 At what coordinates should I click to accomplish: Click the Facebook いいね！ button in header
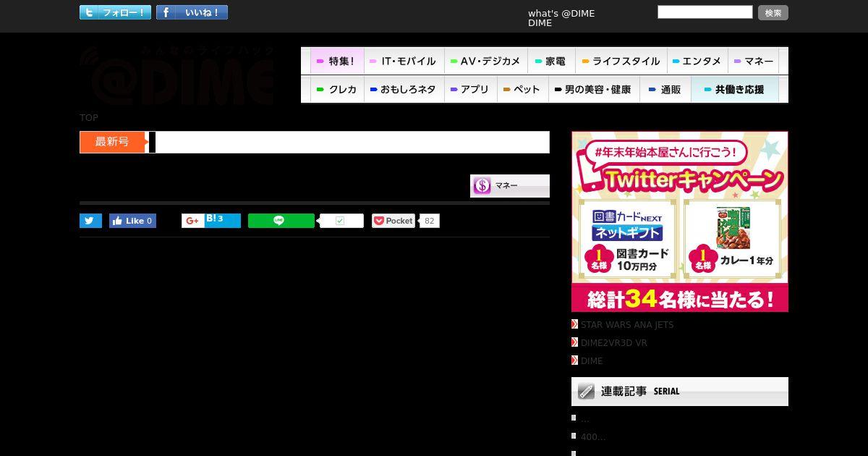tap(192, 12)
